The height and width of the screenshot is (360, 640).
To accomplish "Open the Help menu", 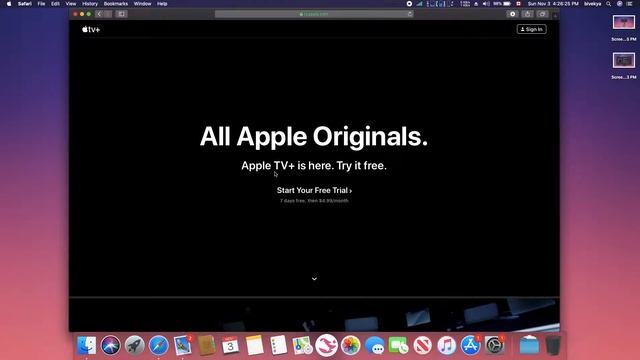I will click(162, 4).
